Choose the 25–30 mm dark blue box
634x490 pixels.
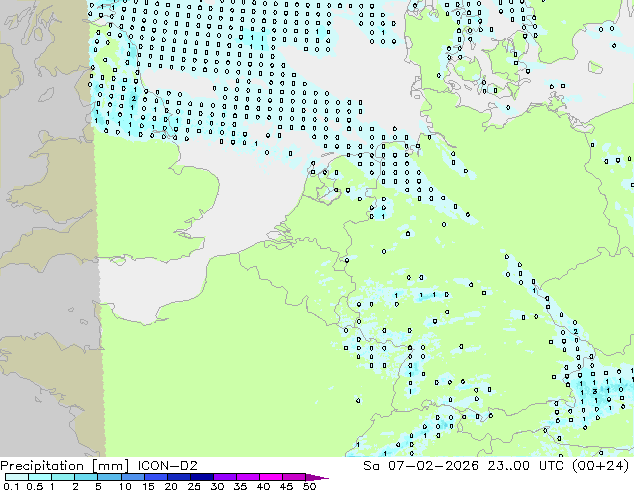202,477
